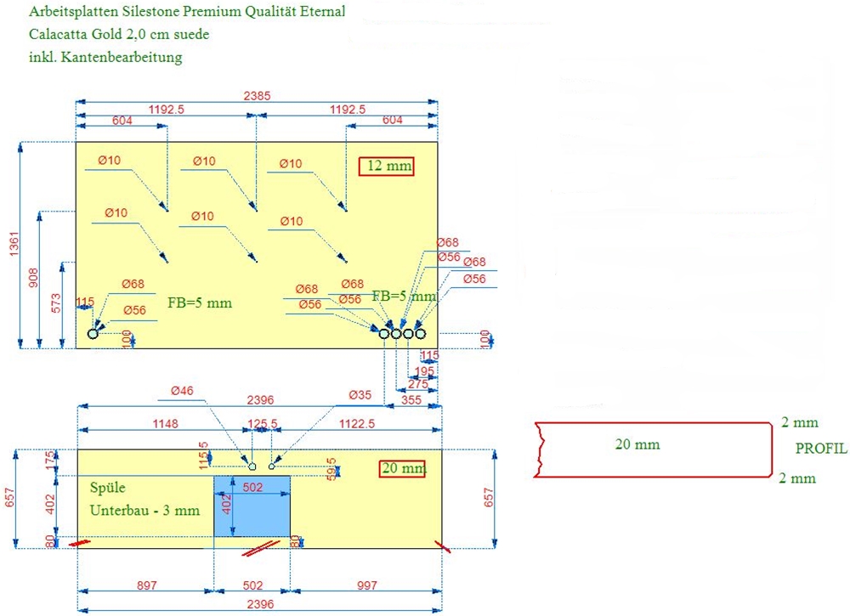The width and height of the screenshot is (850, 616).
Task: Select the '1148' dimension
Action: tap(165, 424)
